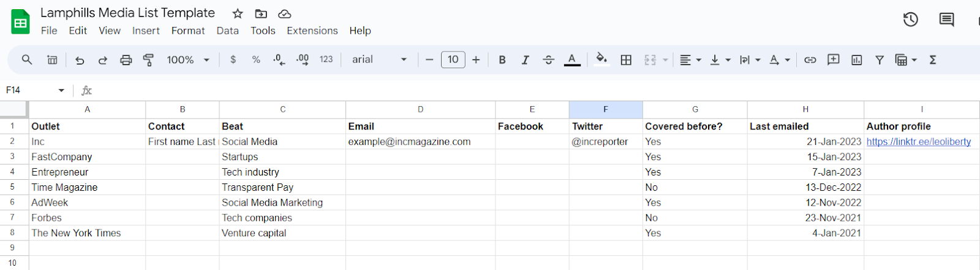Select the 13-Dec-2022 date cell

click(805, 187)
